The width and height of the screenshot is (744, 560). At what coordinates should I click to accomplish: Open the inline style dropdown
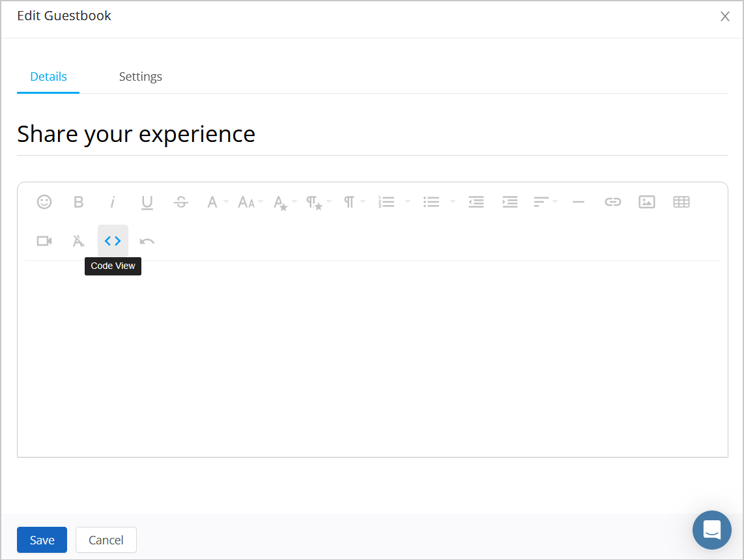(285, 202)
